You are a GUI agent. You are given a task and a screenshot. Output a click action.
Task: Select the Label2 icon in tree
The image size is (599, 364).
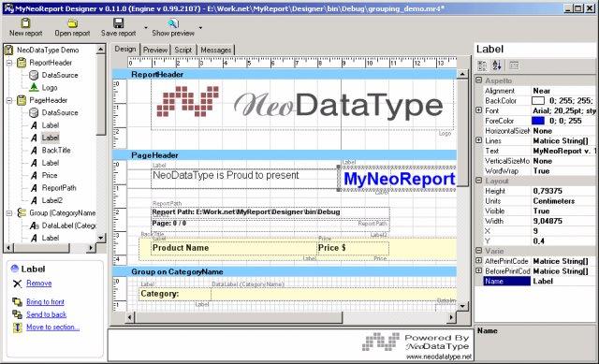pyautogui.click(x=34, y=200)
